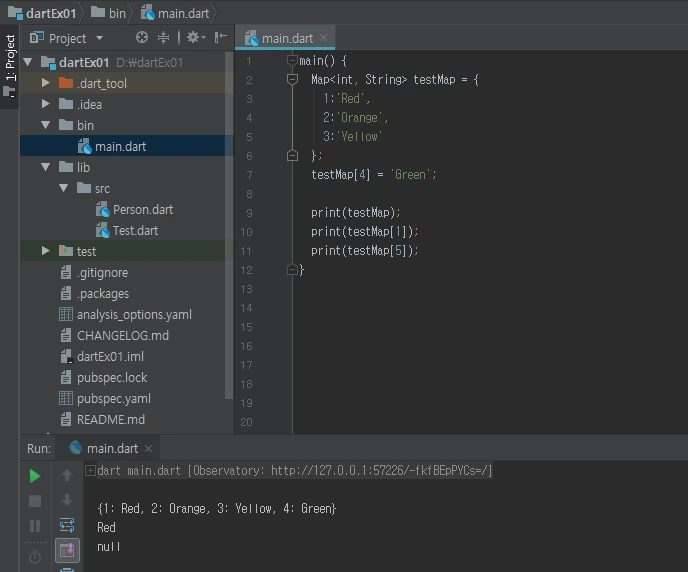Viewport: 688px width, 572px height.
Task: Click the 1: Project vertical sidebar tab
Action: (10, 57)
